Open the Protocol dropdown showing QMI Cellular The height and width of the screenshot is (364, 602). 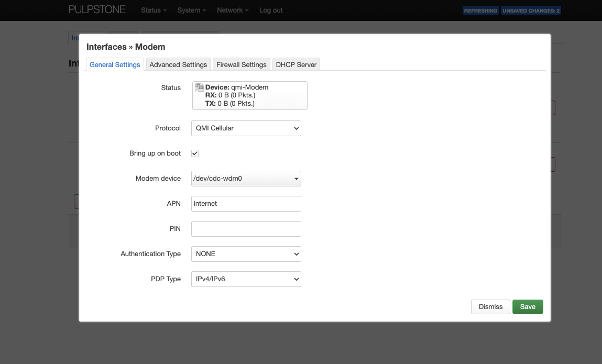(x=246, y=128)
